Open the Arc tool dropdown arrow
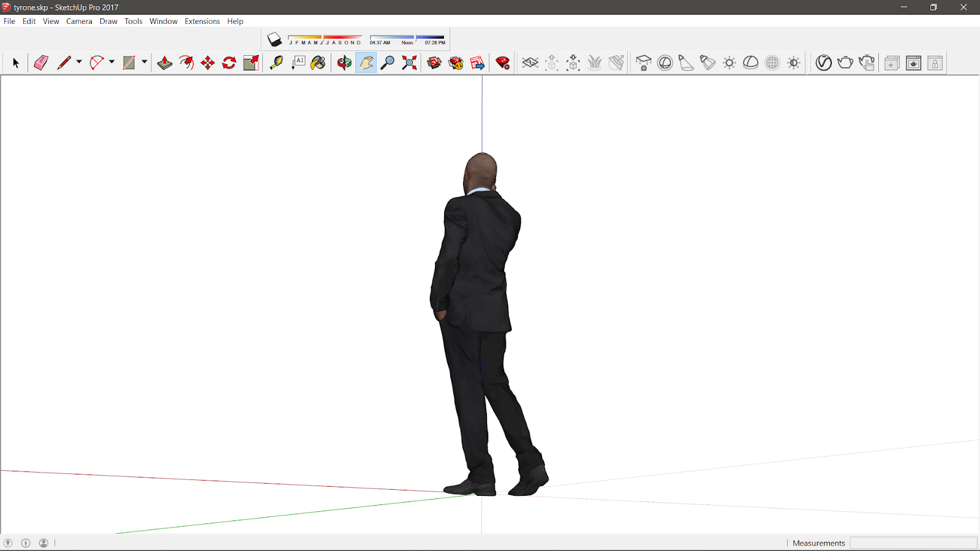 (111, 62)
